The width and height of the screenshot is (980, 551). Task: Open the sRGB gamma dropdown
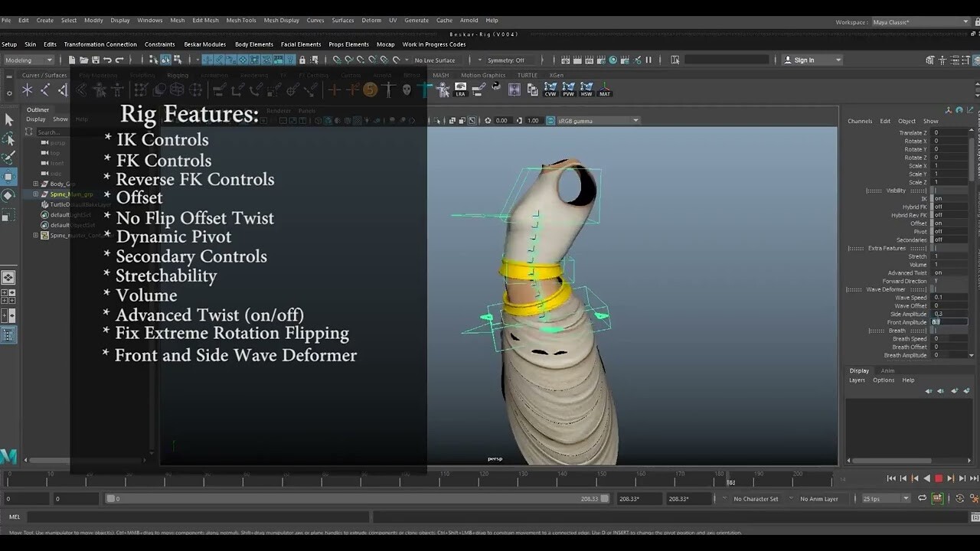(x=636, y=120)
